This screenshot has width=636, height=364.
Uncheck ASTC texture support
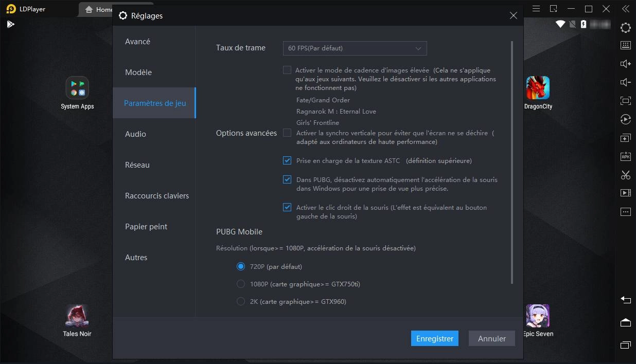(287, 161)
